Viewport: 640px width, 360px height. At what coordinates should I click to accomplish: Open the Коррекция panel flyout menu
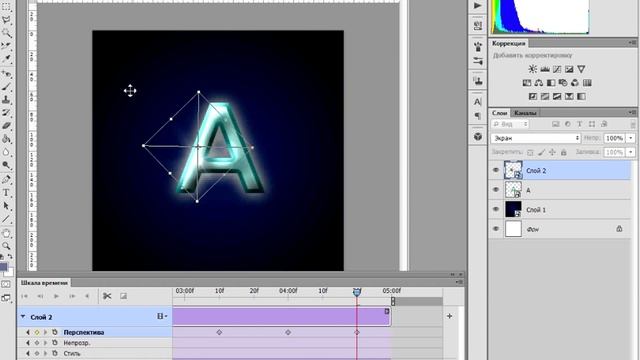click(x=632, y=42)
